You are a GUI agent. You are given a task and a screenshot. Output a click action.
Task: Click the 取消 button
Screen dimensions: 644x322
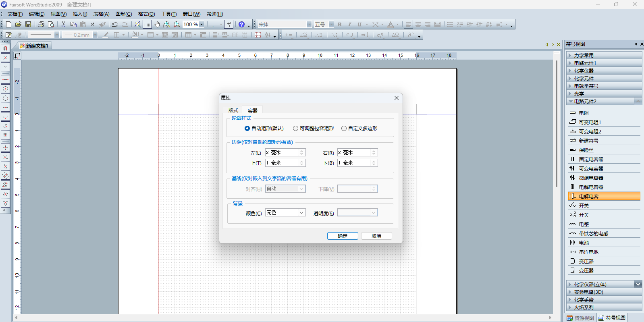(376, 236)
